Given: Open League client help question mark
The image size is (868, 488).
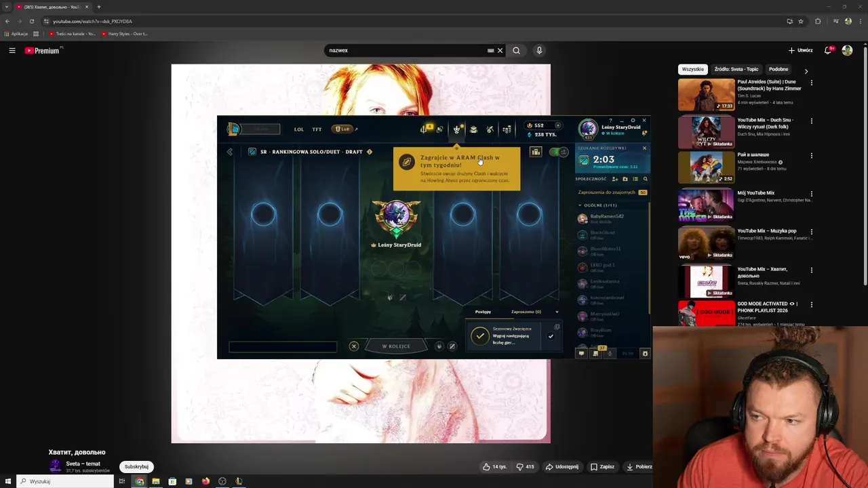Looking at the screenshot, I should pyautogui.click(x=610, y=121).
